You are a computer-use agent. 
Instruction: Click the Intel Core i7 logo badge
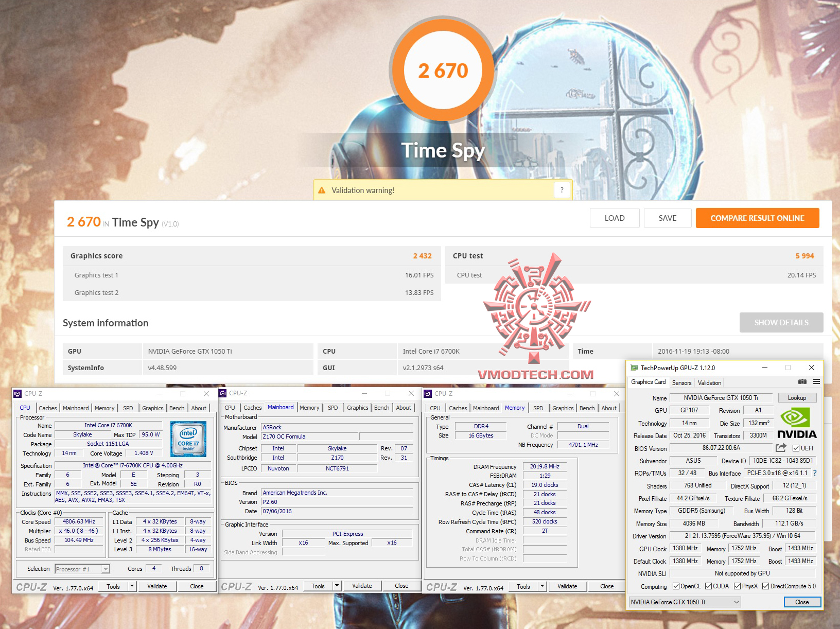[x=188, y=439]
